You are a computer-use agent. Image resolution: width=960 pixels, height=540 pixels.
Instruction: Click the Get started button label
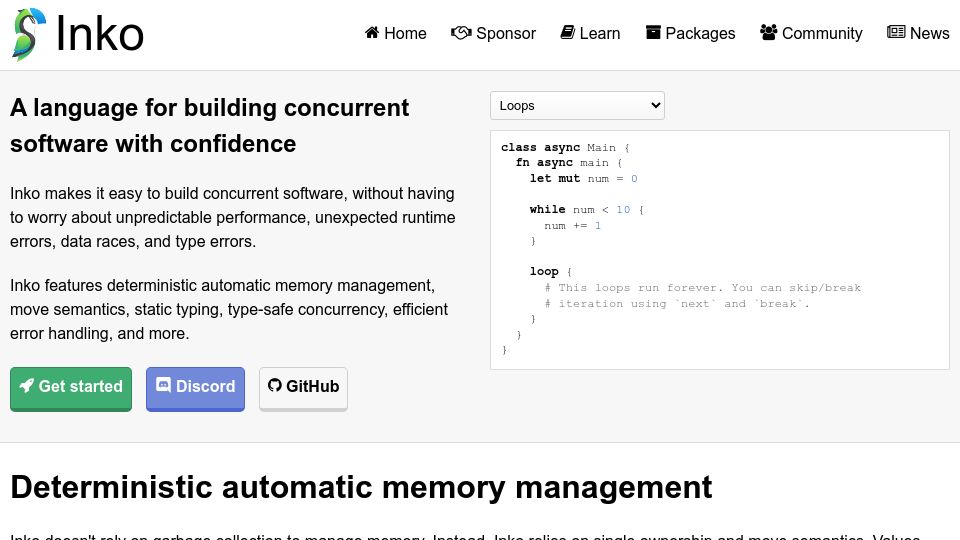(x=81, y=386)
